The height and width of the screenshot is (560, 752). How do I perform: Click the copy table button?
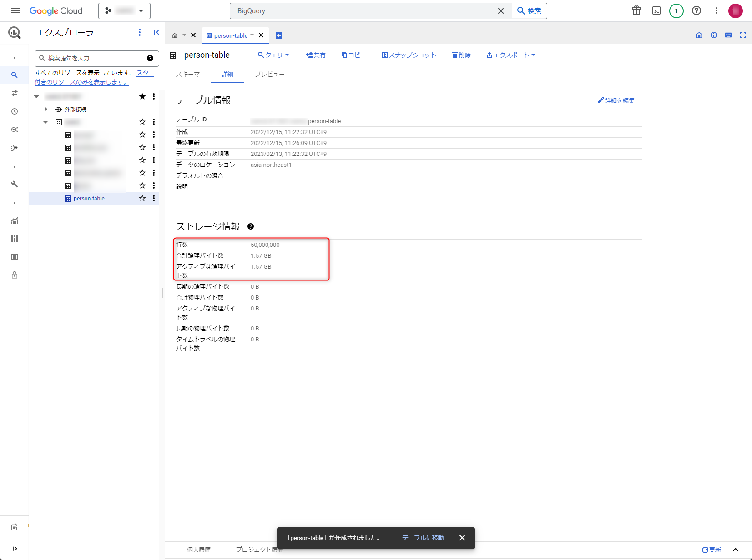pyautogui.click(x=353, y=55)
